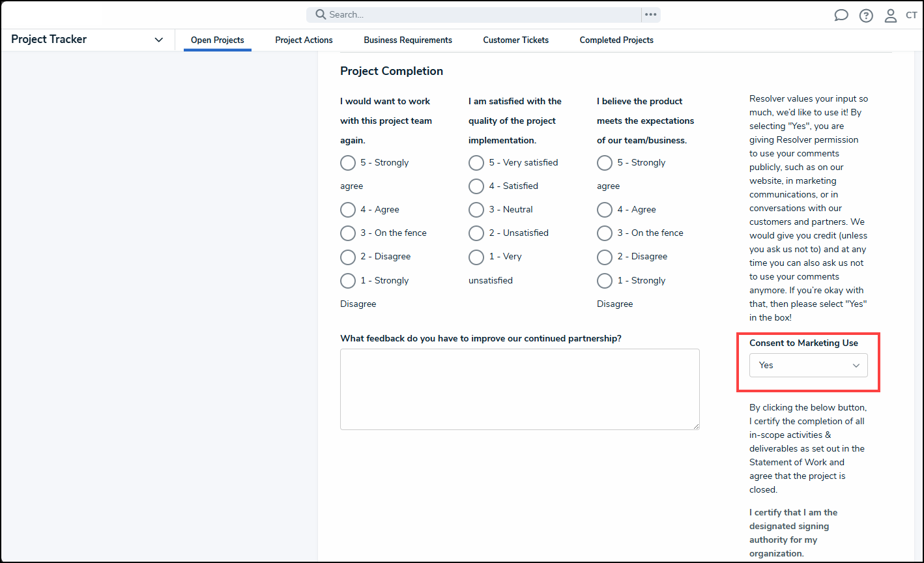Expand the Project Tracker application menu

tap(158, 40)
